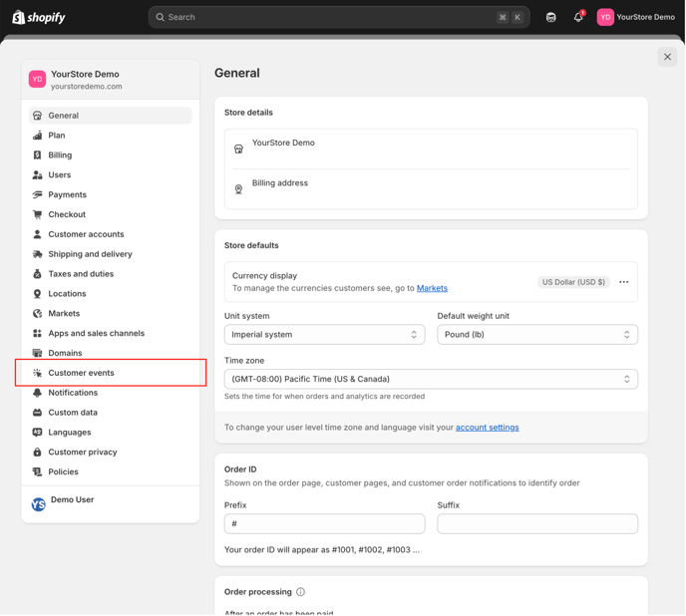Screen dimensions: 686x616
Task: Click the Billing receipt icon
Action: click(38, 154)
